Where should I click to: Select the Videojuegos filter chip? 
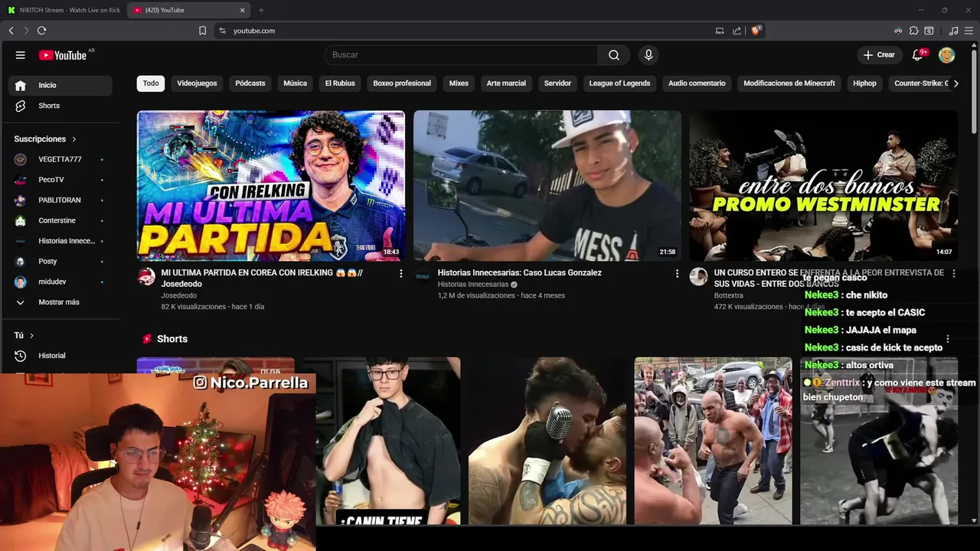[197, 83]
